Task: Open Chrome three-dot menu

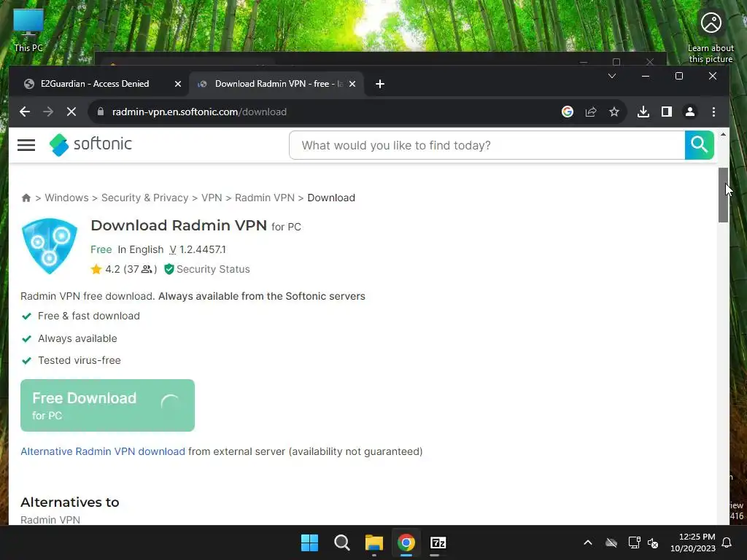Action: point(713,112)
